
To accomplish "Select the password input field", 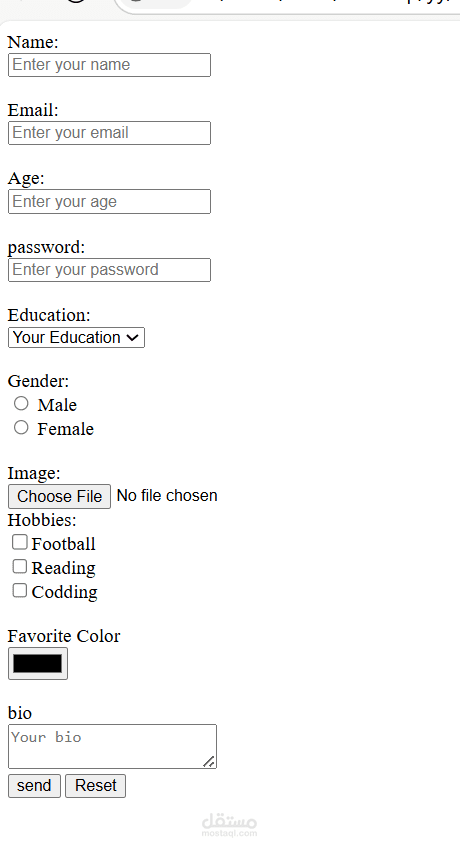I will (x=109, y=270).
